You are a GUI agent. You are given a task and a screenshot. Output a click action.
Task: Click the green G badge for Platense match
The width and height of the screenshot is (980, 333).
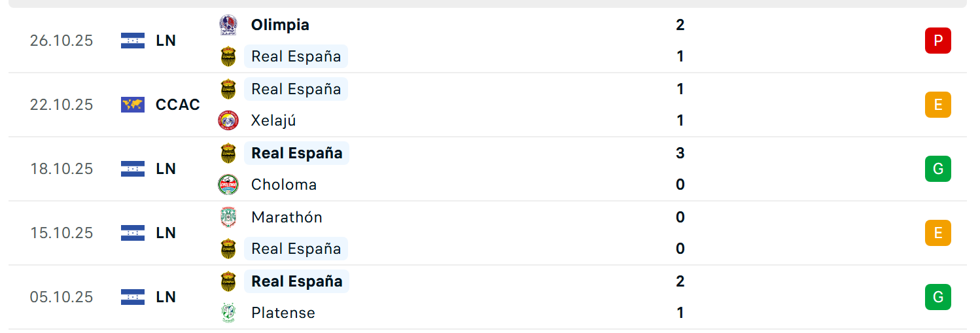coord(937,297)
